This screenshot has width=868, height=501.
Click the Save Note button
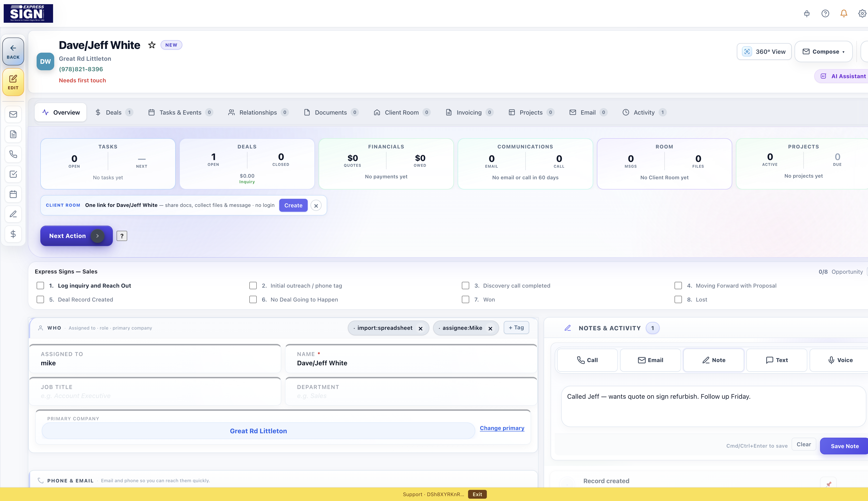(x=844, y=446)
